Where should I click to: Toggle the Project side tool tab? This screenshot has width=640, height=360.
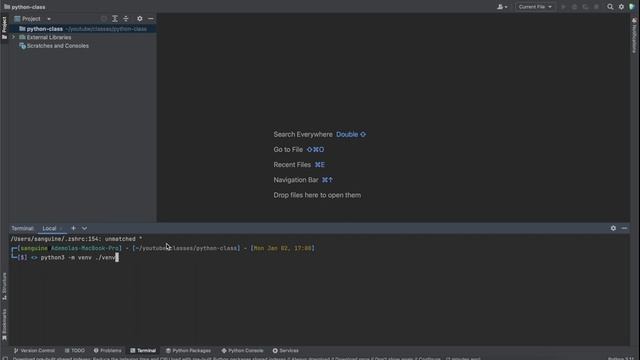4,28
